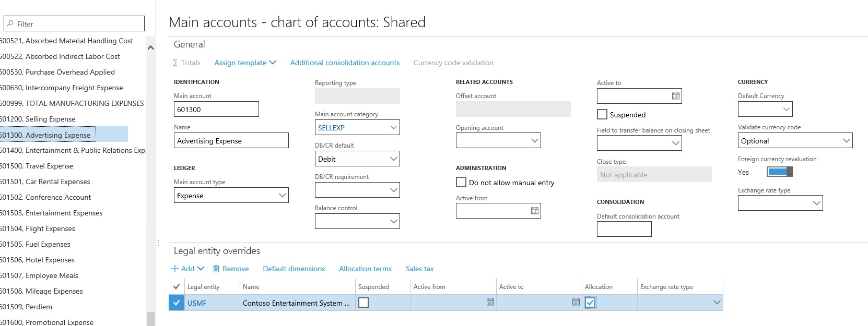Uncheck the Allocation checkbox for USMF
Image resolution: width=868 pixels, height=326 pixels.
click(590, 303)
